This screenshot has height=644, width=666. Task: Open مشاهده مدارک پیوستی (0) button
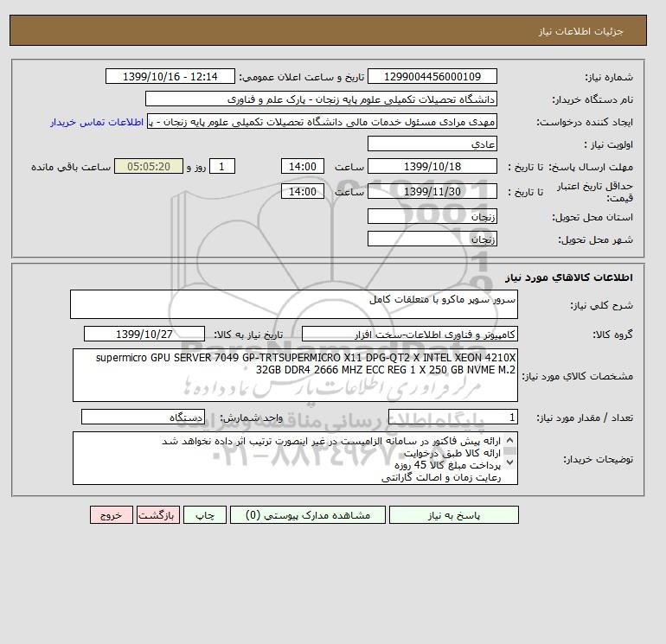point(308,515)
